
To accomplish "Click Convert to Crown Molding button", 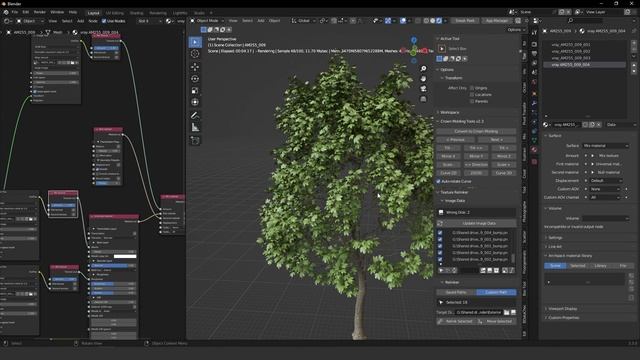I will [476, 131].
